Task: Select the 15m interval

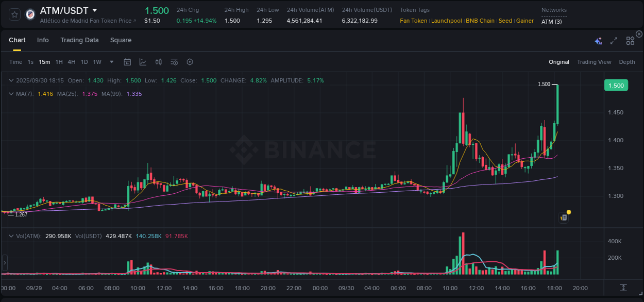Action: (x=44, y=61)
